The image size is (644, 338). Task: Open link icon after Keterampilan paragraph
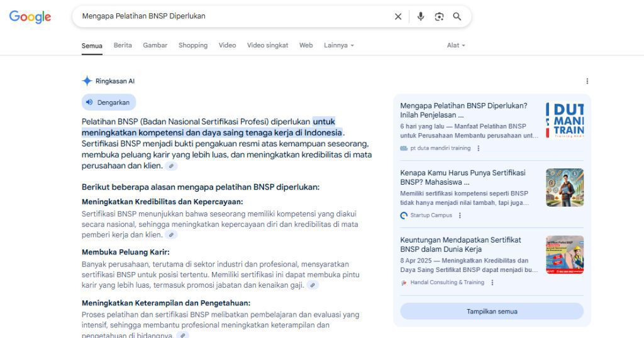point(182,335)
